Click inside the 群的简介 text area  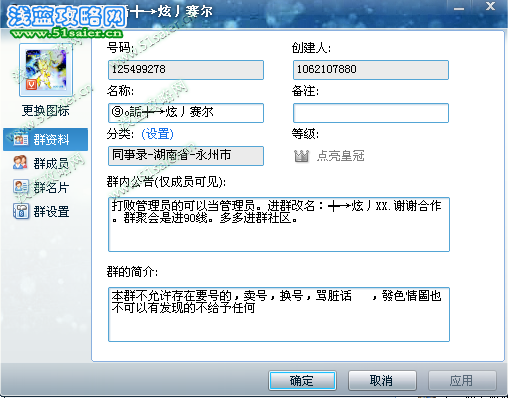pyautogui.click(x=279, y=314)
